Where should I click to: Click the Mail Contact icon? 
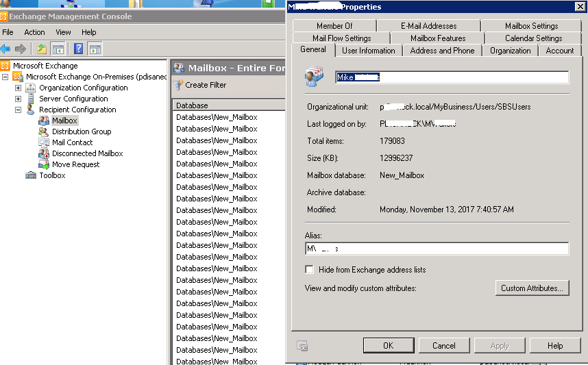44,142
